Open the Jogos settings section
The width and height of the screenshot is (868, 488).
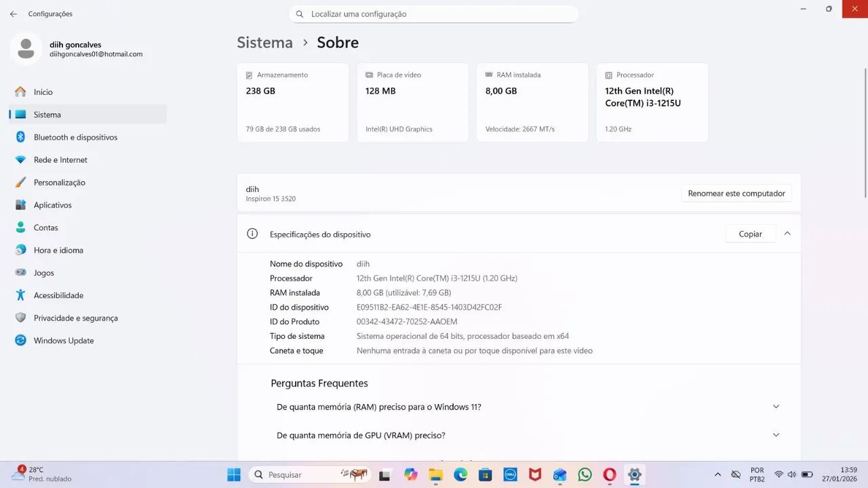tap(43, 273)
